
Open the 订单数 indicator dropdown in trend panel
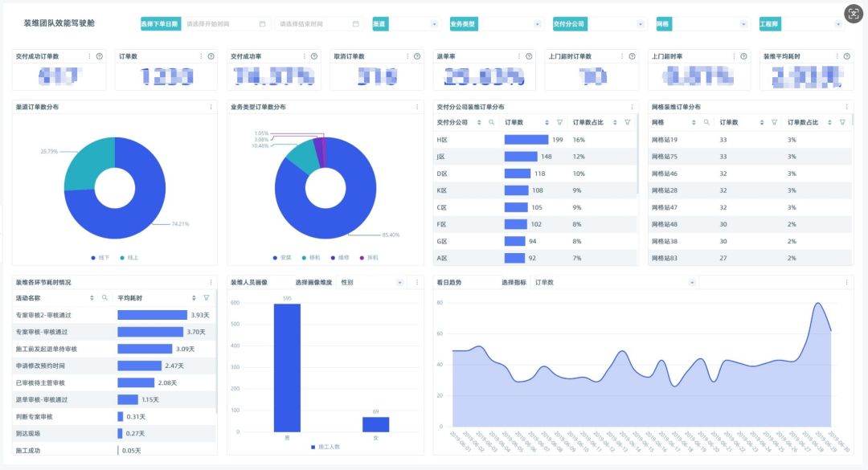click(613, 282)
